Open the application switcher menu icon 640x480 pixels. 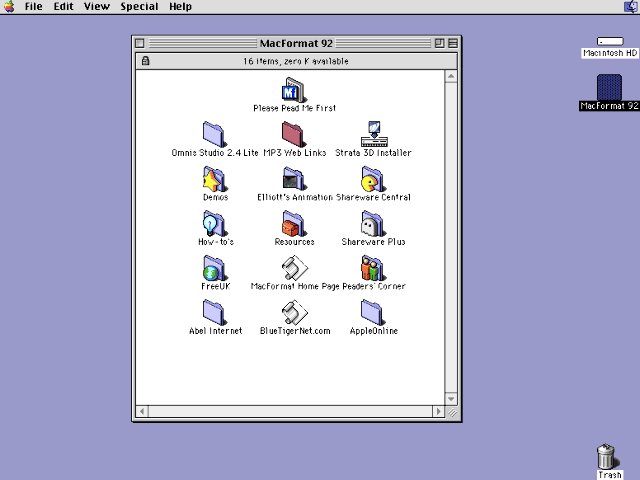pos(631,7)
